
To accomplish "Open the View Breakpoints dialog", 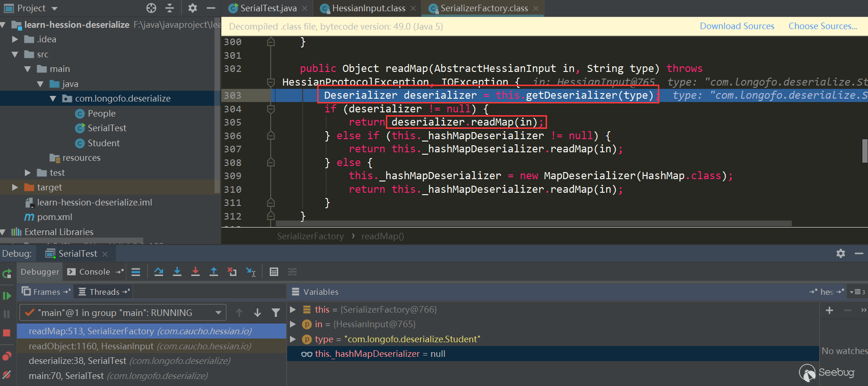I will (7, 356).
